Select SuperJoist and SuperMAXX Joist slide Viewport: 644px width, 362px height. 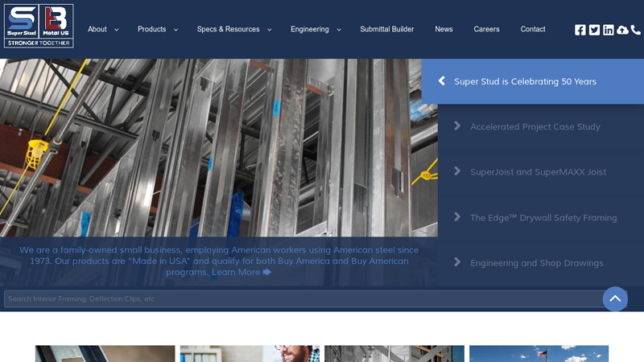tap(538, 172)
